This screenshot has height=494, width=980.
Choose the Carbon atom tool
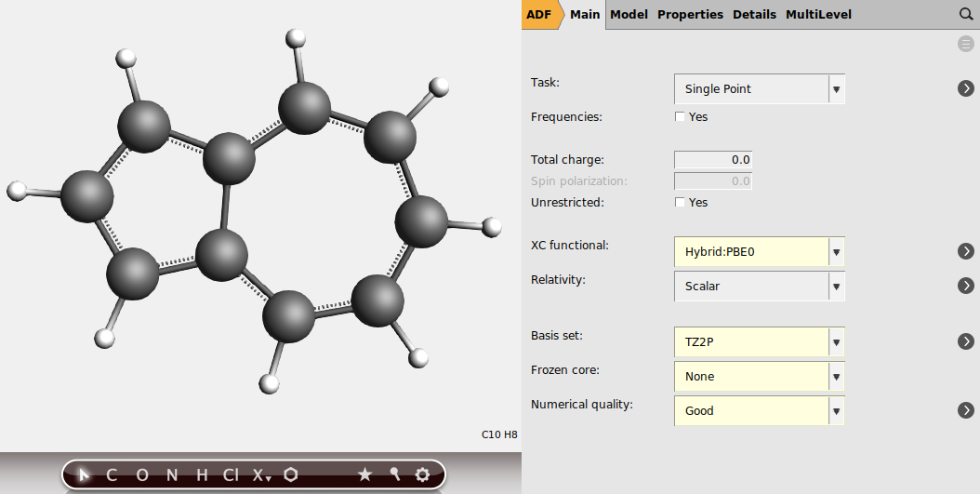click(x=112, y=474)
